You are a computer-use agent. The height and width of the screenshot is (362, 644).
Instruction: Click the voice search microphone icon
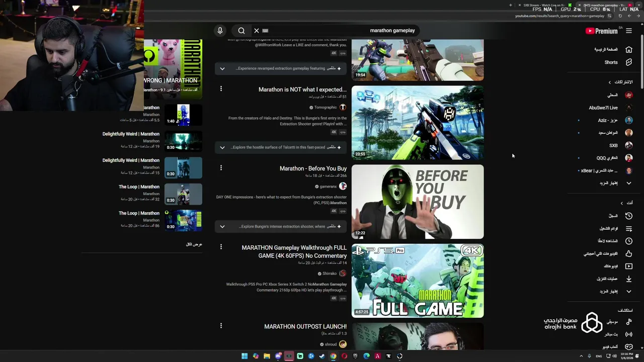pos(220,31)
